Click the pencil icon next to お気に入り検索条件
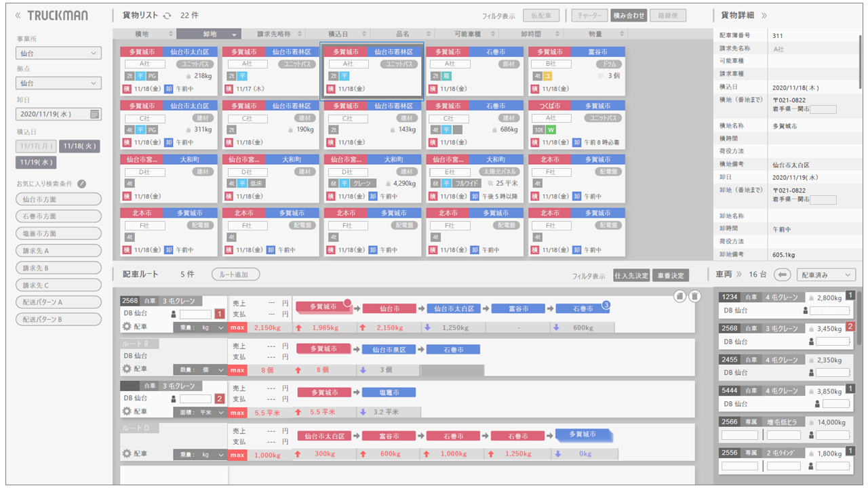The image size is (868, 488). click(x=82, y=184)
